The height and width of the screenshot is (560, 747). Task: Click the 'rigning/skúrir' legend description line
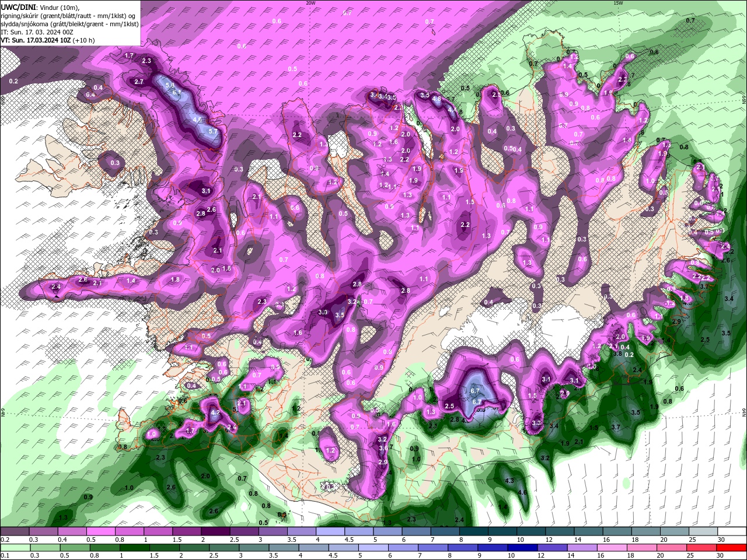coord(69,16)
